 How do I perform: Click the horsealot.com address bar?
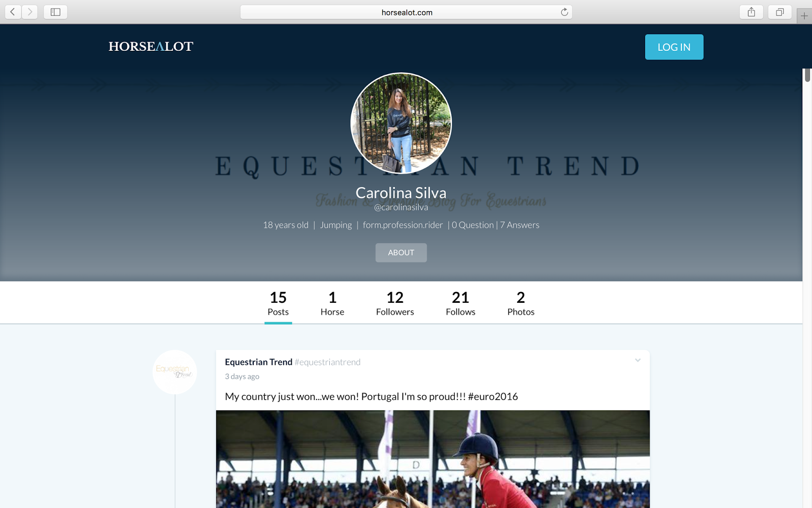point(406,12)
